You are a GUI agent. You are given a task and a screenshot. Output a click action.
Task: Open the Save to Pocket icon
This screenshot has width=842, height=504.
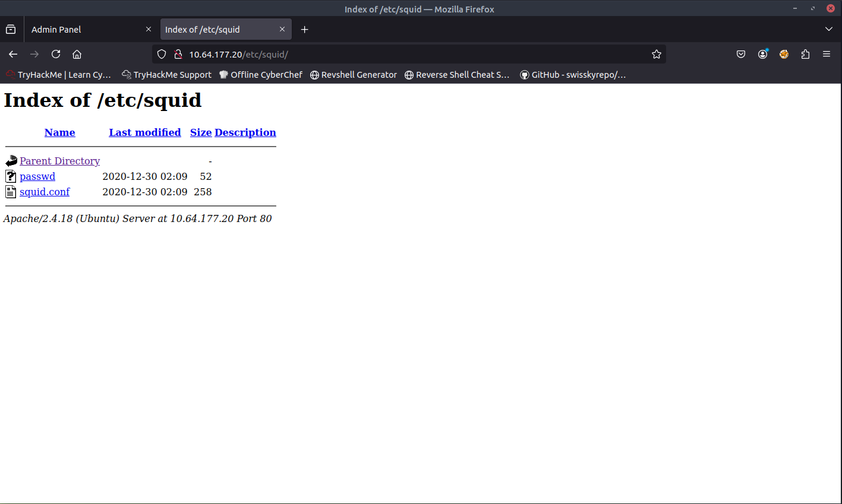click(x=741, y=54)
